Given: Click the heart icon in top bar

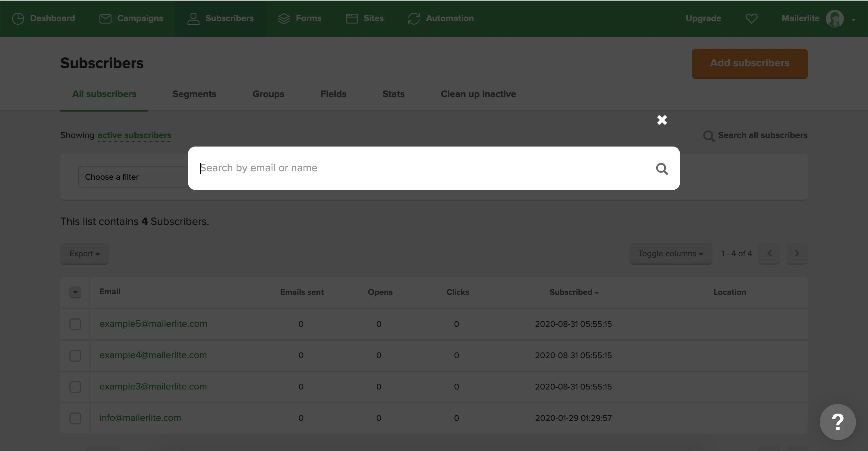Looking at the screenshot, I should (x=751, y=18).
